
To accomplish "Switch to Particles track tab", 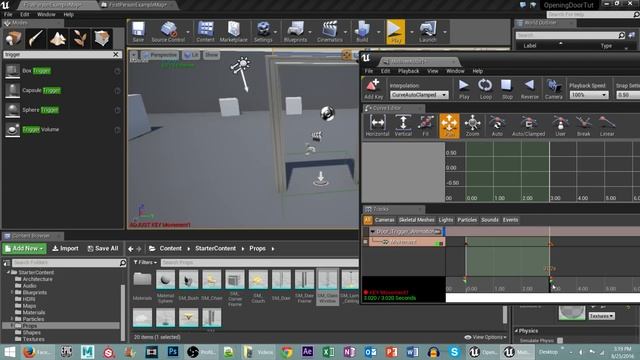I will tap(467, 220).
